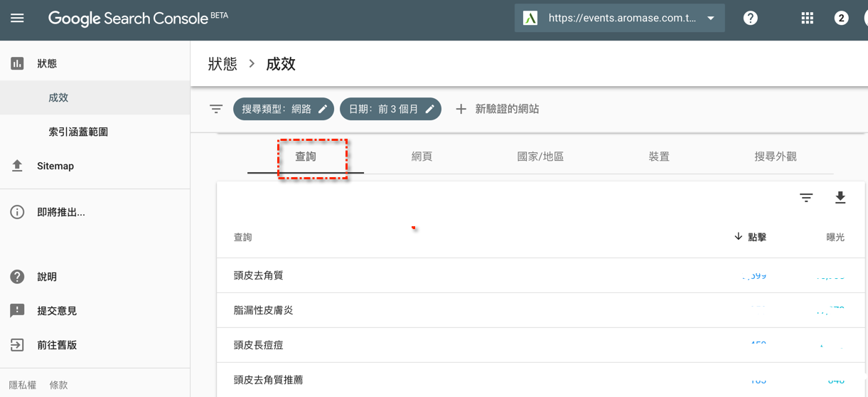This screenshot has height=397, width=868.
Task: Expand the property selector dropdown
Action: click(710, 18)
